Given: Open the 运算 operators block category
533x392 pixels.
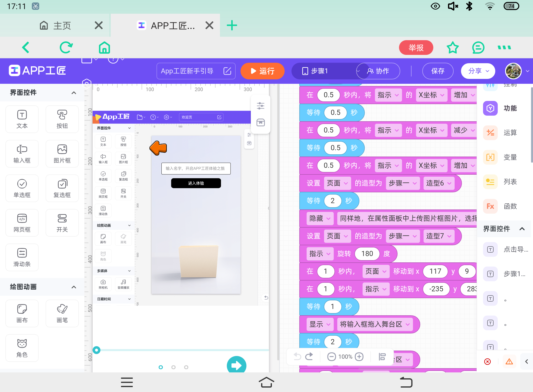Looking at the screenshot, I should pyautogui.click(x=501, y=133).
